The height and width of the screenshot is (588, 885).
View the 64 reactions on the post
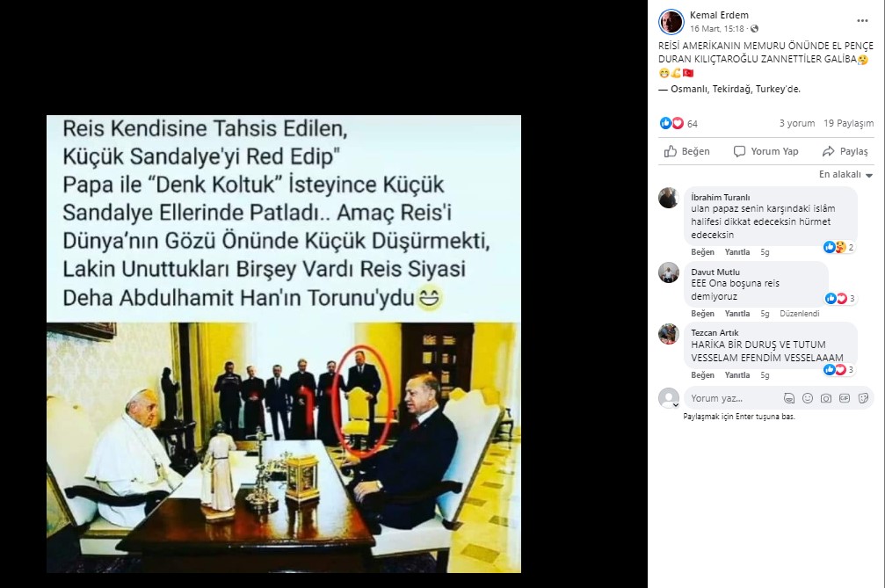(679, 123)
